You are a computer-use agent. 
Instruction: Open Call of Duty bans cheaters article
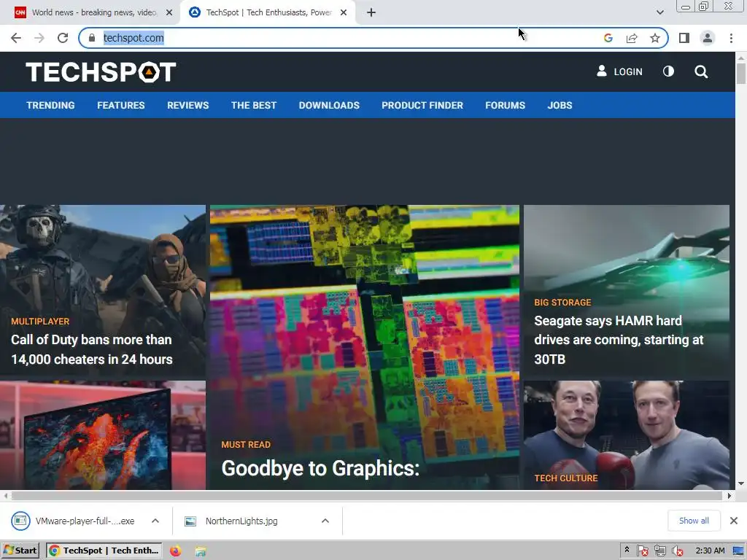(x=91, y=349)
